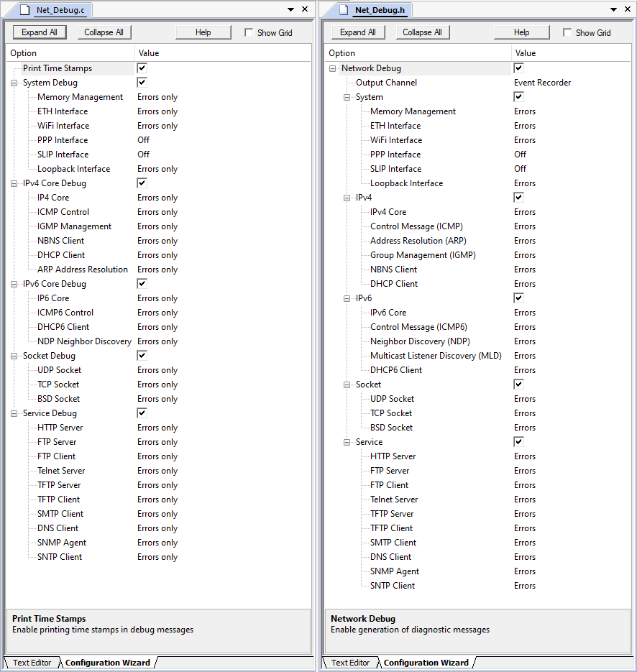637x672 pixels.
Task: Click Collapse All in Net_Debug.h pane
Action: pos(422,32)
